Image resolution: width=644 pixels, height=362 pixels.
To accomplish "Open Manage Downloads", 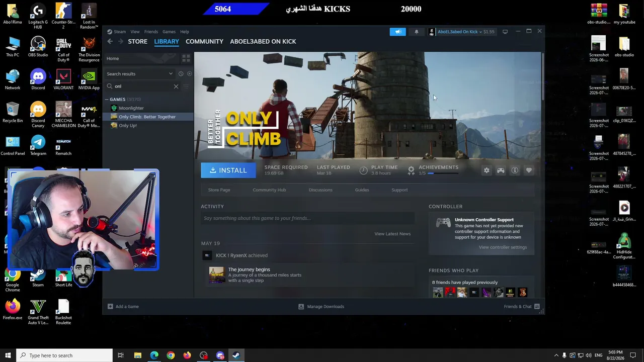I will coord(321,306).
